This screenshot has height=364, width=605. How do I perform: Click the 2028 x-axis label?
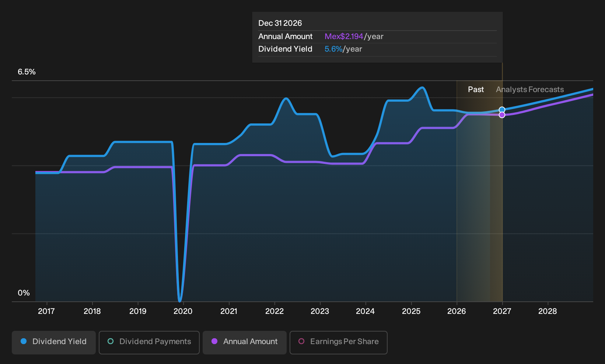548,311
